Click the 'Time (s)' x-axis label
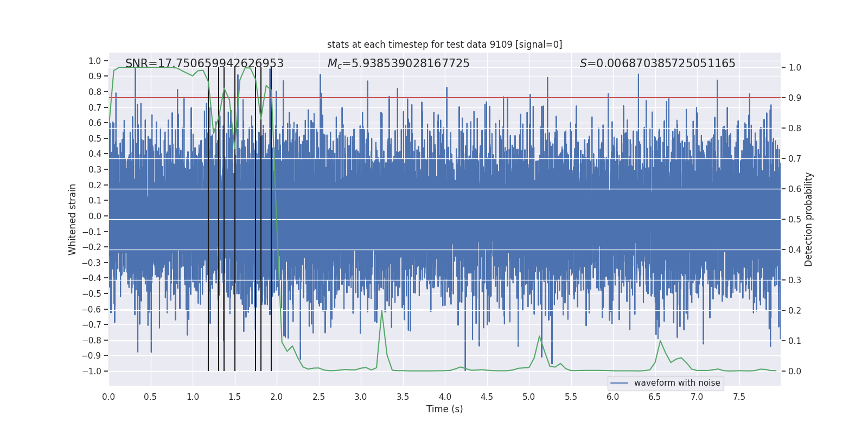 [x=444, y=409]
